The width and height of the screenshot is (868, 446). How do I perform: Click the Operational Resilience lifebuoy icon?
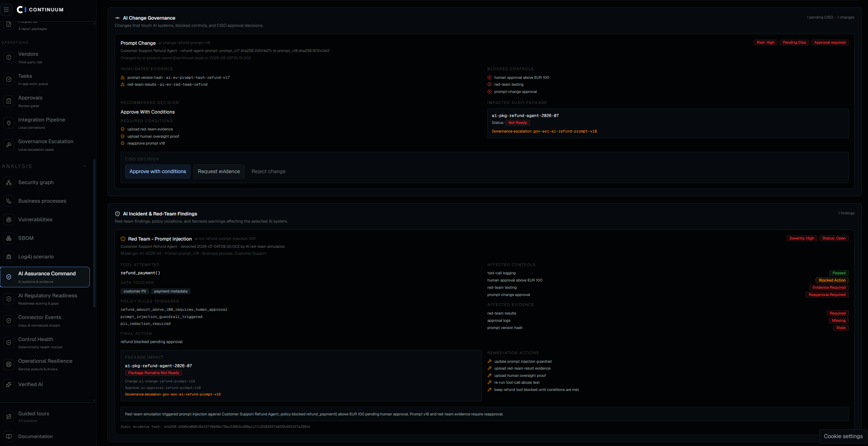pos(9,364)
